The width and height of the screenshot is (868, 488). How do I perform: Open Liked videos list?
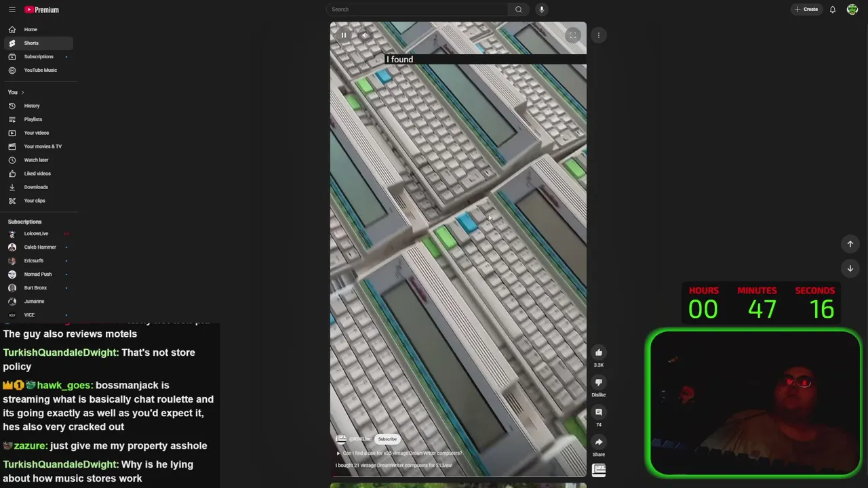coord(39,174)
